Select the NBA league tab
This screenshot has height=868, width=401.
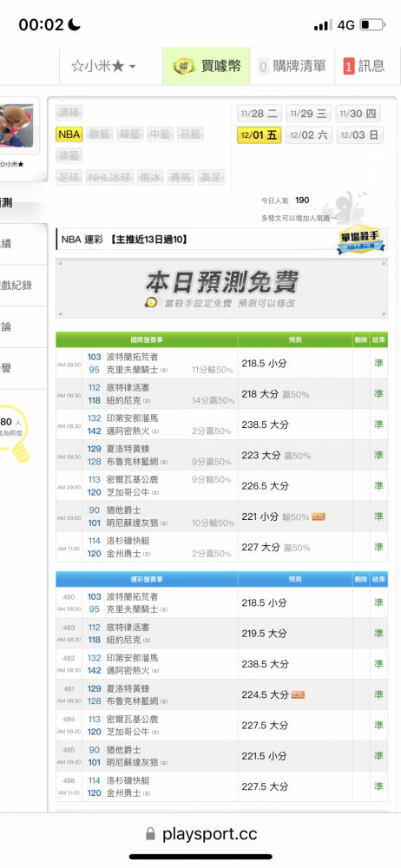[69, 134]
